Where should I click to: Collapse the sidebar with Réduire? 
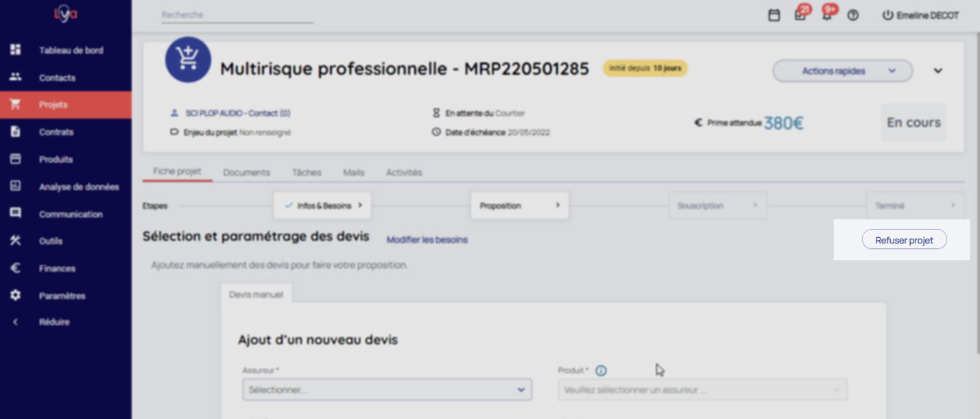point(53,322)
